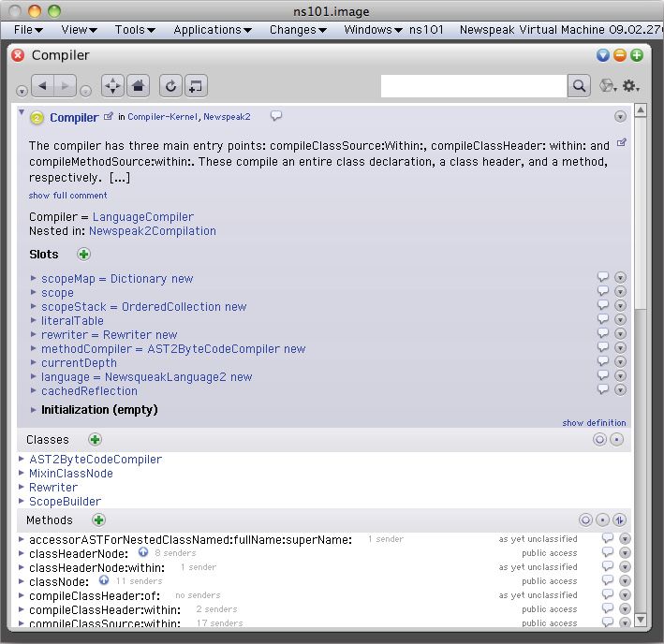Expand the AST2ByteCodeCompiler class
This screenshot has height=644, width=664.
point(22,459)
